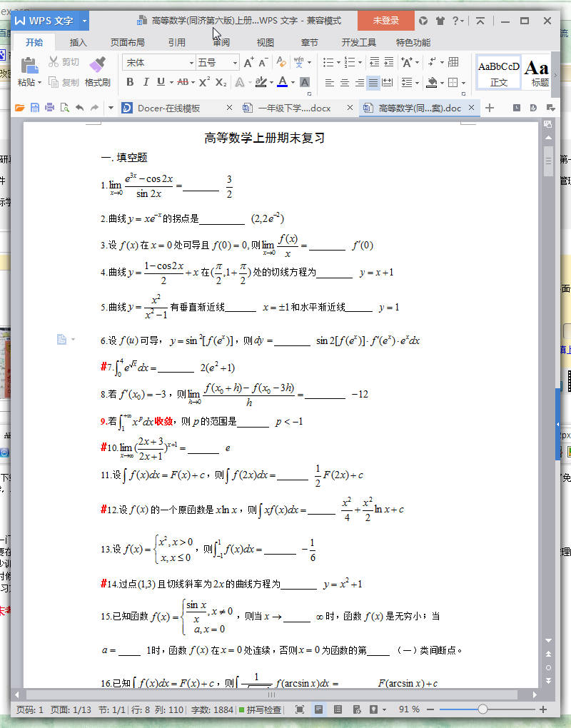Toggle strikethrough formatting

pyautogui.click(x=183, y=81)
